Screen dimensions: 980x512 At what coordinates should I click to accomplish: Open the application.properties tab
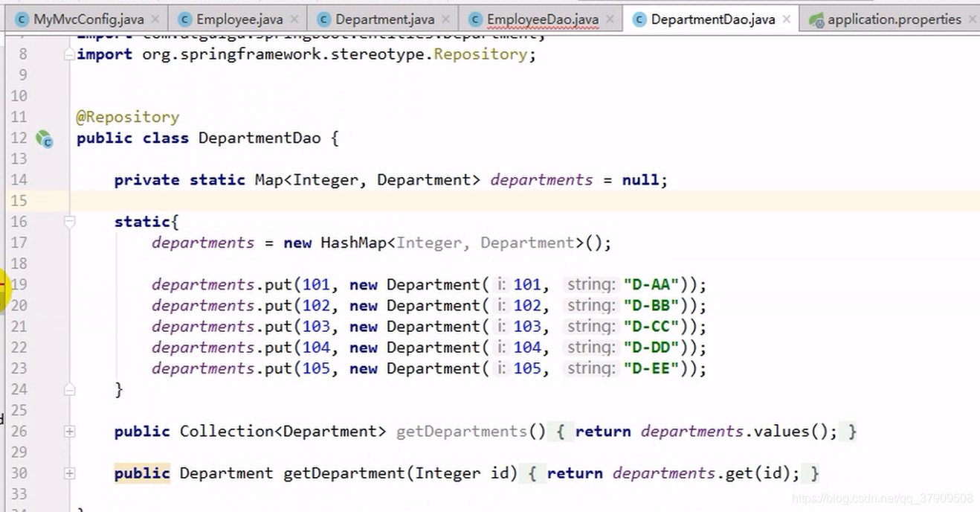[894, 19]
